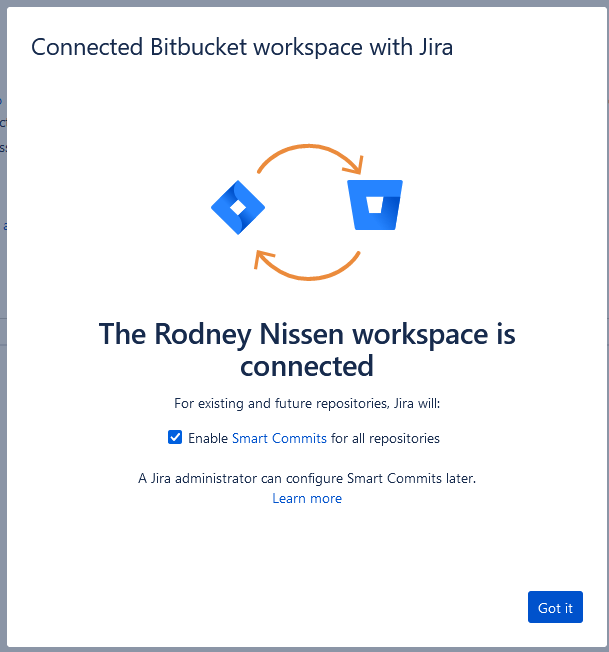
Task: Click the partially hidden blue link behind dialog
Action: pyautogui.click(x=4, y=226)
